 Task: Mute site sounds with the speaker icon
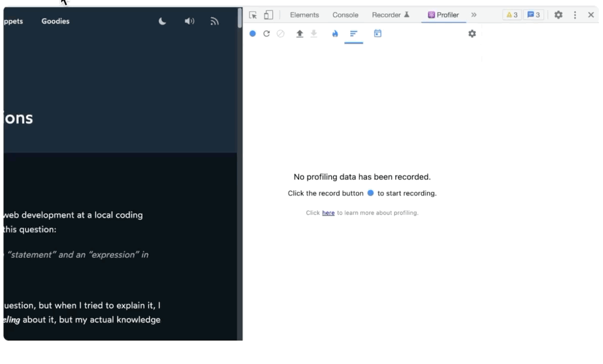189,21
